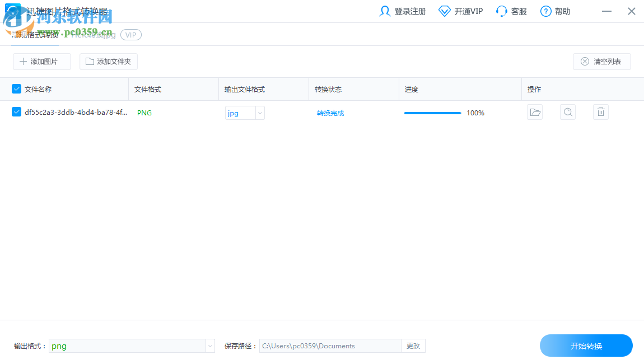Click the 清空列表 clear list icon

pos(585,62)
